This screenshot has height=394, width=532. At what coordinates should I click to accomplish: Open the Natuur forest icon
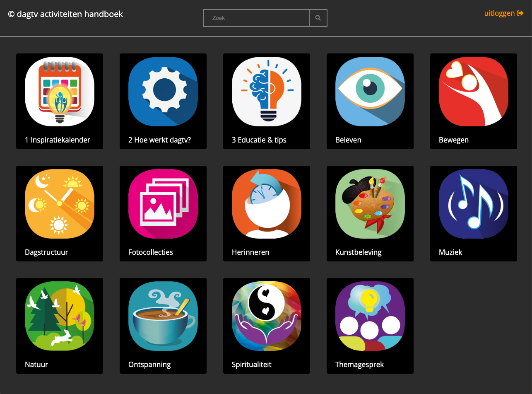click(x=60, y=316)
